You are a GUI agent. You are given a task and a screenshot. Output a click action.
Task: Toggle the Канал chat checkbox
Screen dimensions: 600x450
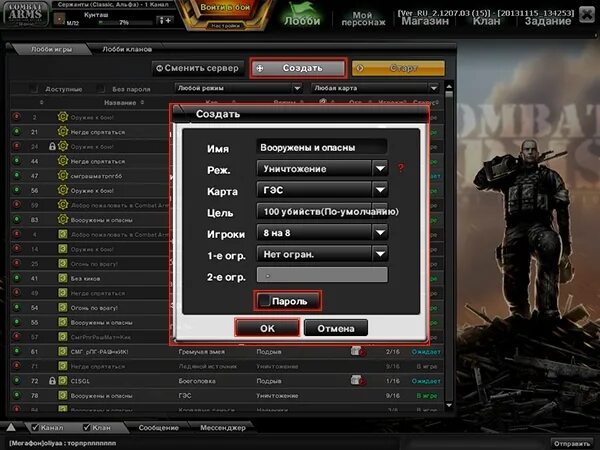pos(35,427)
